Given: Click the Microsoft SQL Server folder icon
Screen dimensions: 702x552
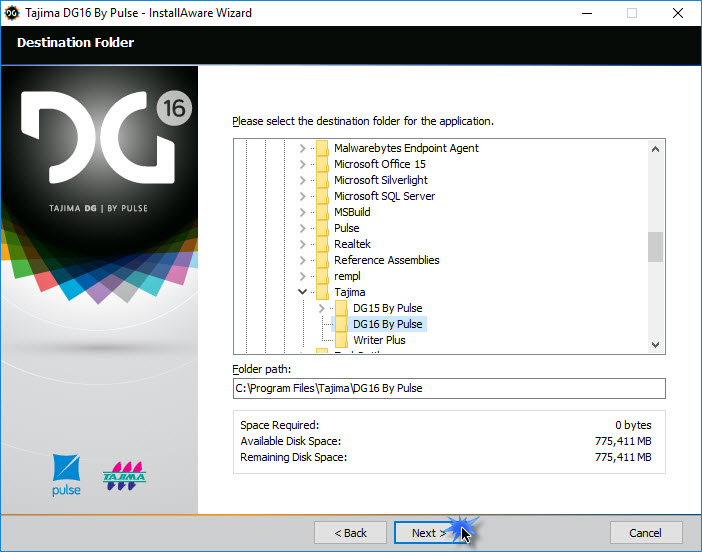Looking at the screenshot, I should coord(322,196).
